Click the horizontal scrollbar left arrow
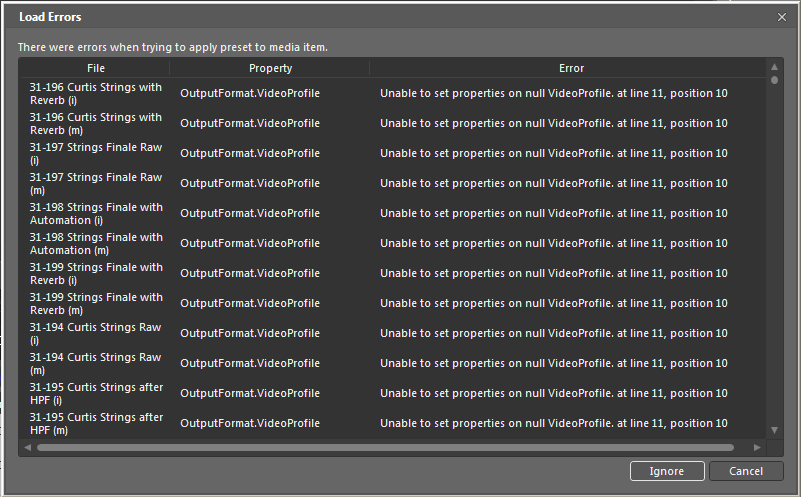Viewport: 801px width, 497px height. (26, 447)
